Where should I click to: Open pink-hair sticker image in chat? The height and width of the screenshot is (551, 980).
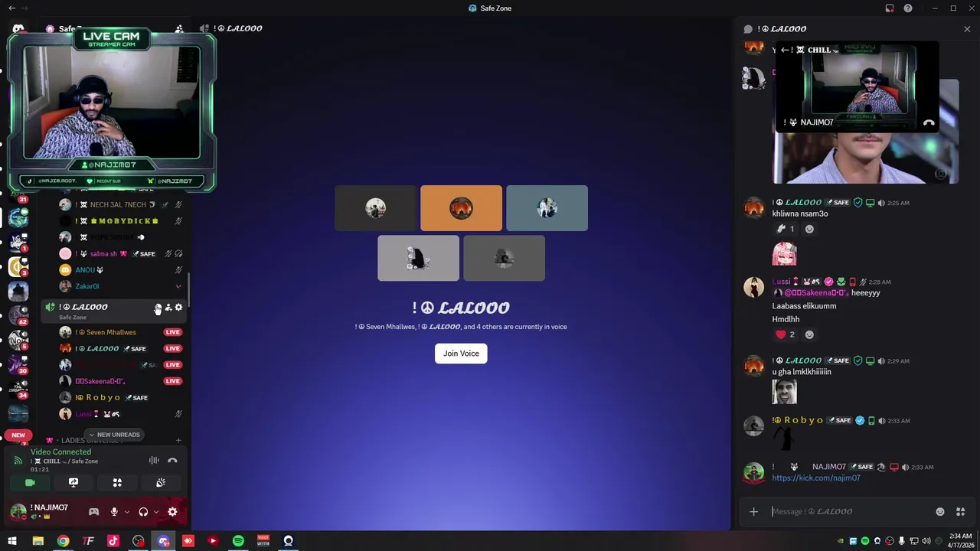784,254
